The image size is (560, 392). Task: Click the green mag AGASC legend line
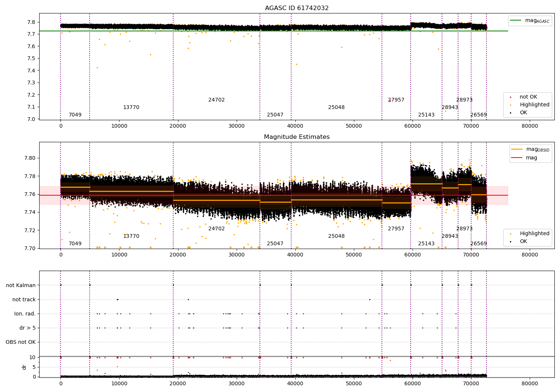pos(516,21)
